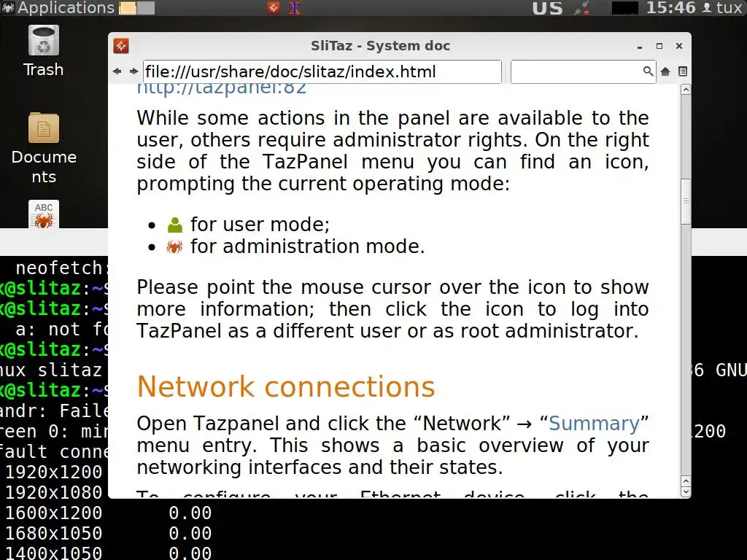747x560 pixels.
Task: Open the bookmarks page icon beside home
Action: coord(683,71)
